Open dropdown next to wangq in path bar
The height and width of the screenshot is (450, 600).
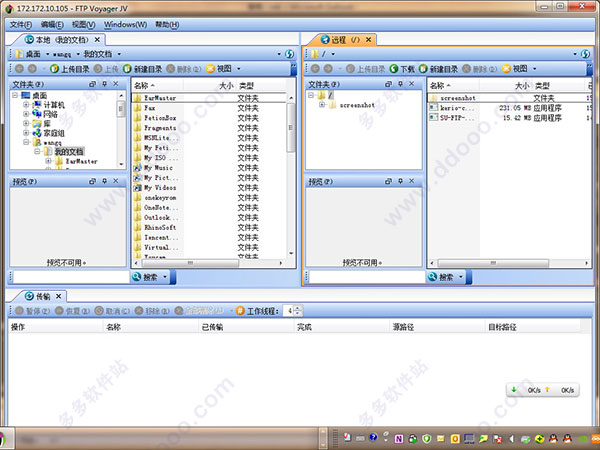click(78, 54)
